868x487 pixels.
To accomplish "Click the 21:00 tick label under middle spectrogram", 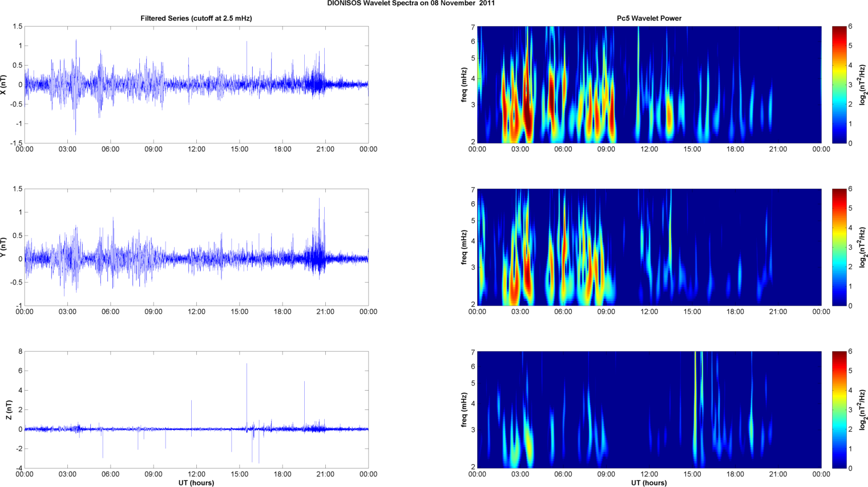I will click(x=778, y=312).
